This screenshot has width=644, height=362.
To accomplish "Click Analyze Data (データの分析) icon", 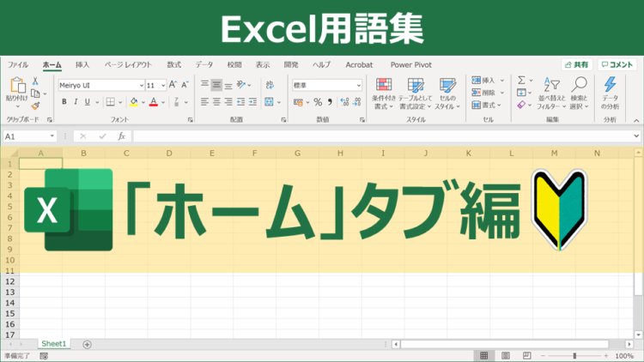I will point(610,94).
